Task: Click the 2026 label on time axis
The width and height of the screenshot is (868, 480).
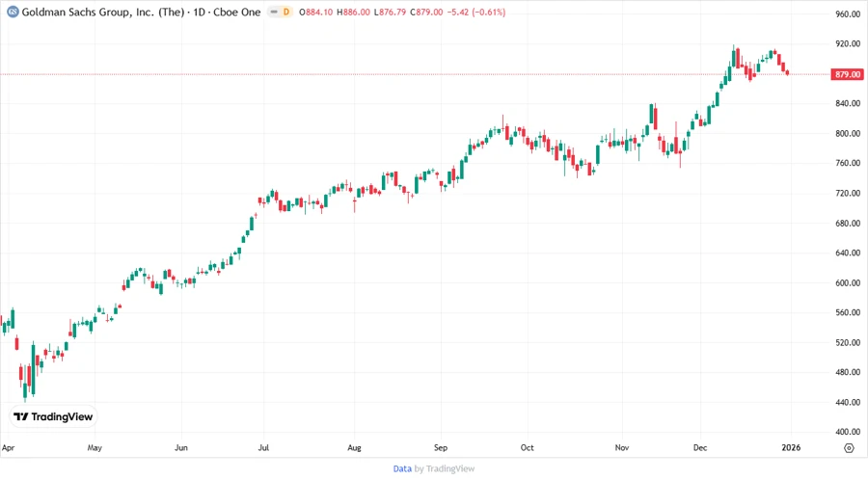Action: (x=791, y=447)
